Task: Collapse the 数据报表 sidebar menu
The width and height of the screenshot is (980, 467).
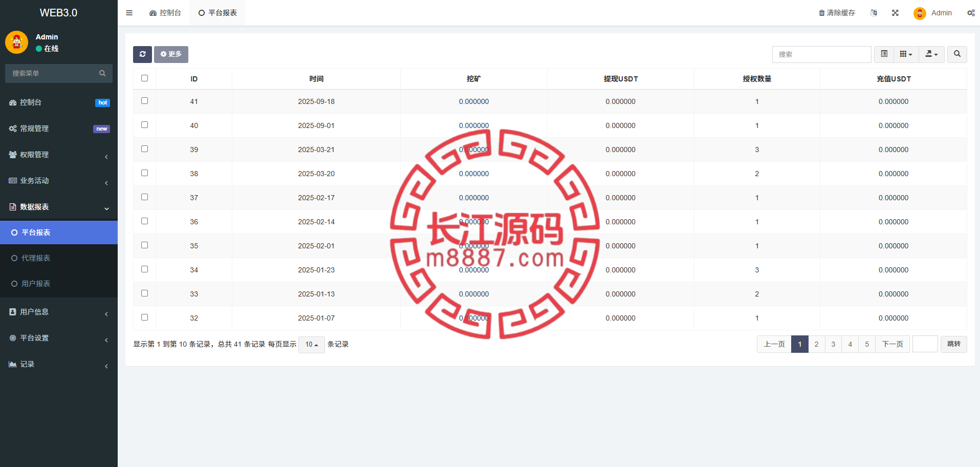Action: pyautogui.click(x=59, y=207)
